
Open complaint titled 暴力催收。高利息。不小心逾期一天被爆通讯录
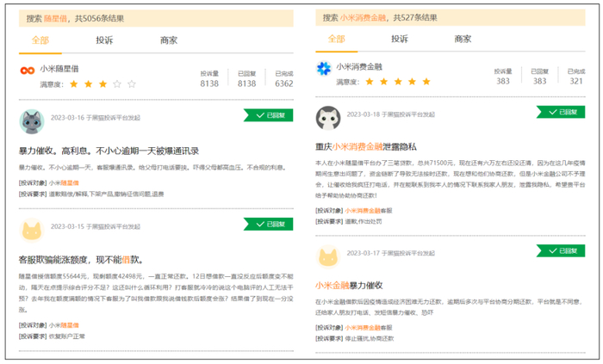115,150
